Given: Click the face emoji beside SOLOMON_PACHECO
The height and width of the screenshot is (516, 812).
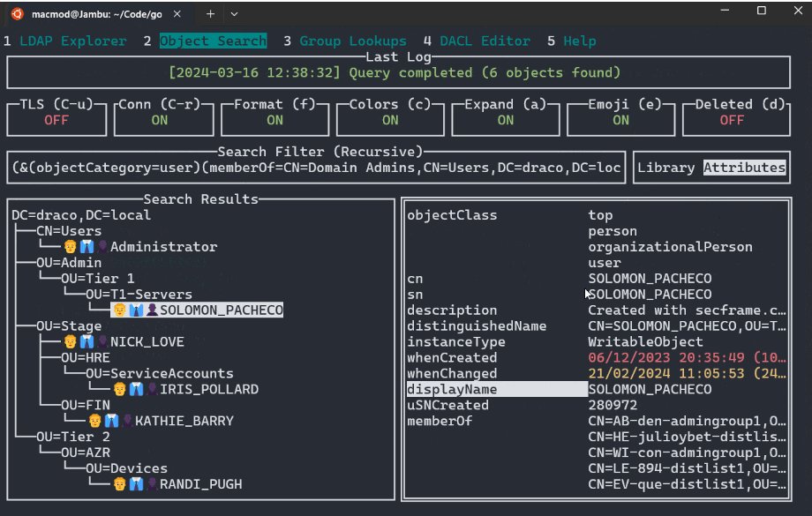Looking at the screenshot, I should coord(120,310).
